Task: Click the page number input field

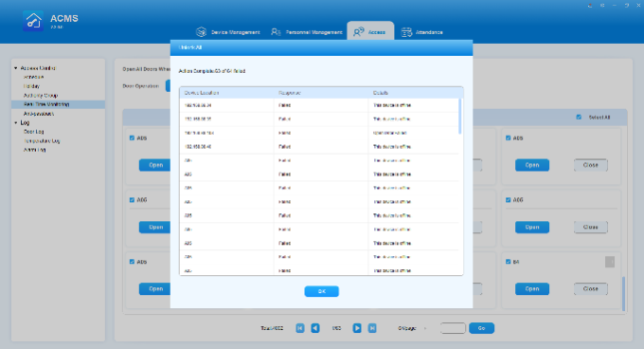Action: 453,328
